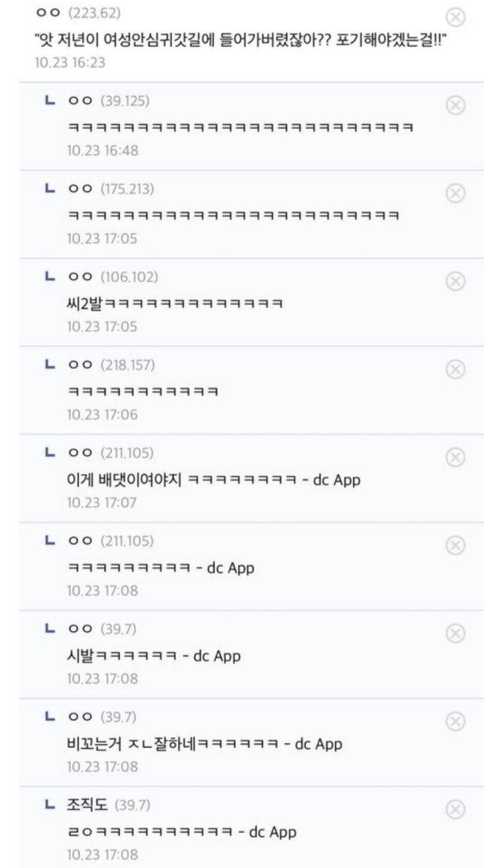Remove the reply from ㅇㅇ (218.157)
501x868 pixels.
tap(455, 369)
